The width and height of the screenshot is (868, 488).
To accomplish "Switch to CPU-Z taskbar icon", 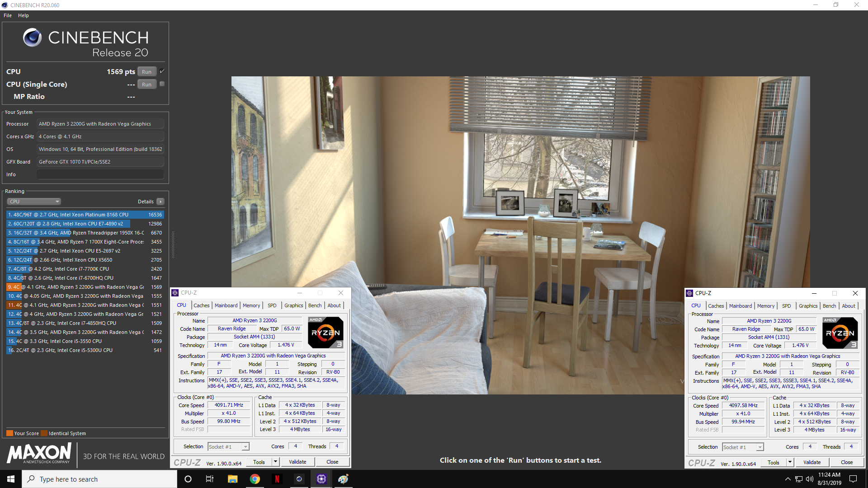I will pos(321,479).
